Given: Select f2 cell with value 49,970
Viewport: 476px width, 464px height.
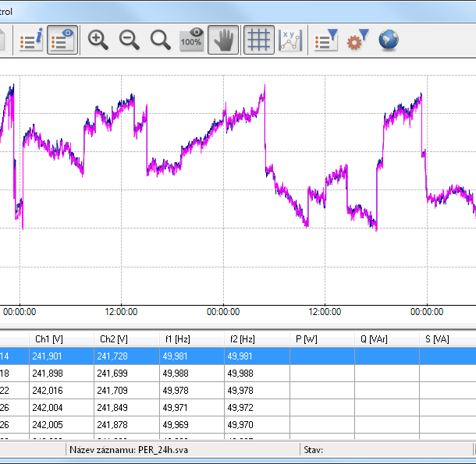Looking at the screenshot, I should tap(257, 424).
